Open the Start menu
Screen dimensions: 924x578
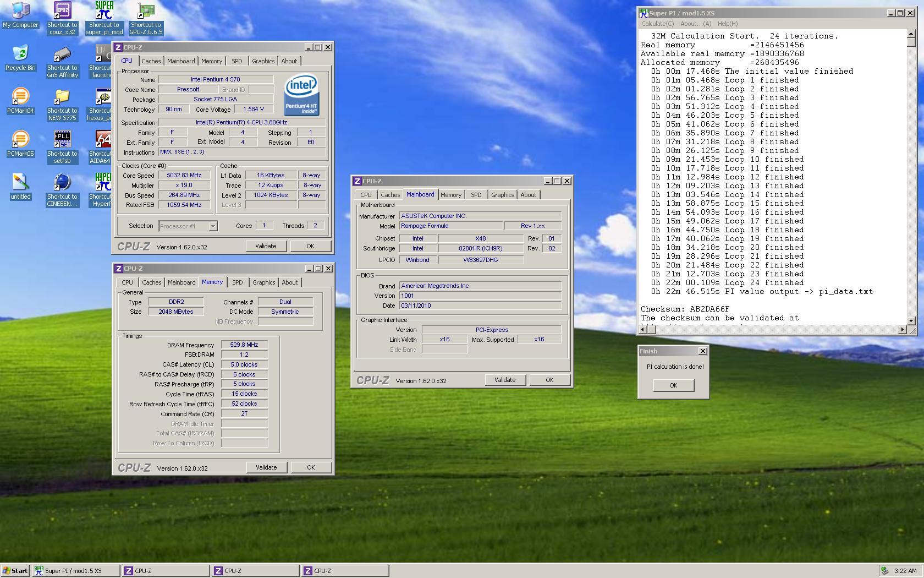(15, 571)
